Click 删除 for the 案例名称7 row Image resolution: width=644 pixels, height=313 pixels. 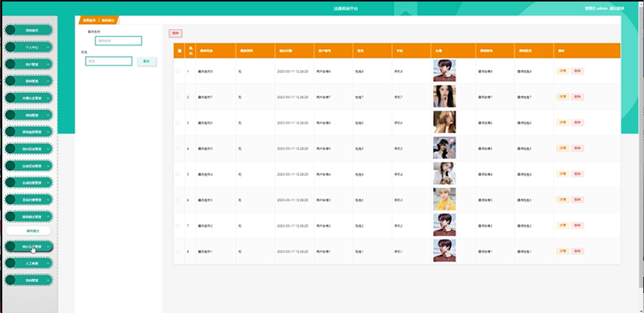(x=578, y=97)
